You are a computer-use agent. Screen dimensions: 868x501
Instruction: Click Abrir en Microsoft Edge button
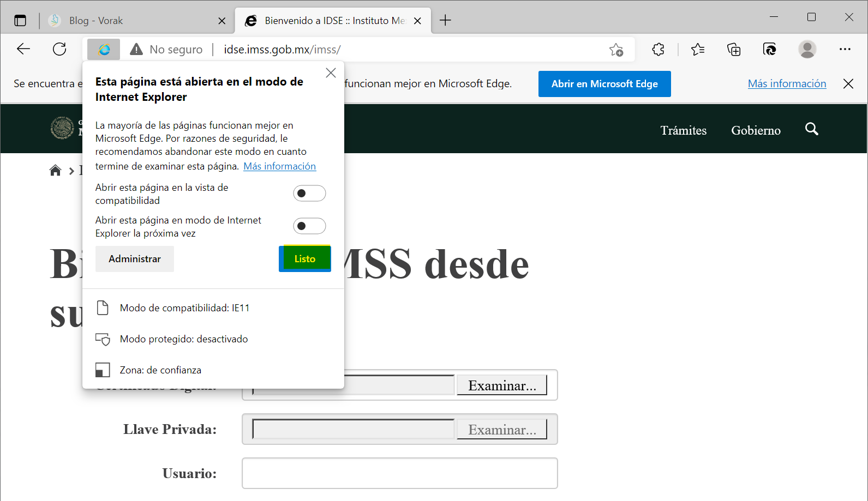click(604, 84)
